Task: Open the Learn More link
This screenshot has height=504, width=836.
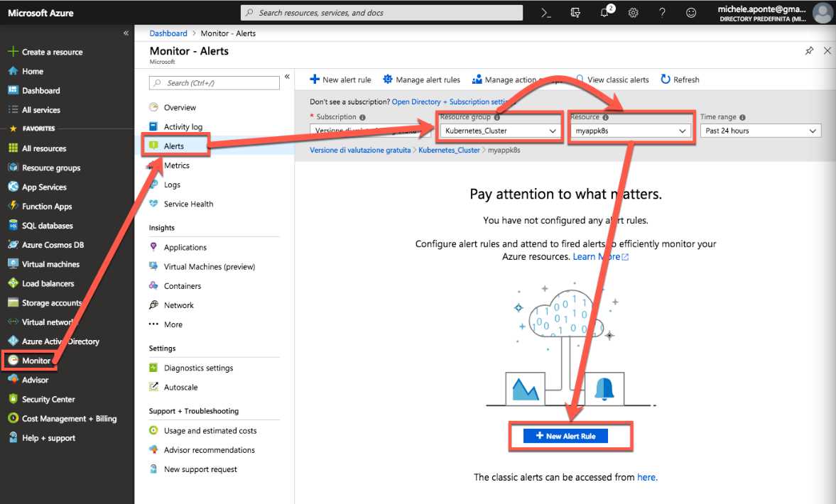Action: coord(597,256)
